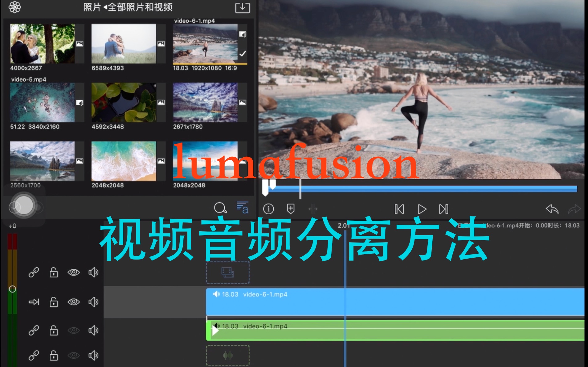Select the video-5.mp4 aerial clip
Screen dimensions: 588x367
42,103
